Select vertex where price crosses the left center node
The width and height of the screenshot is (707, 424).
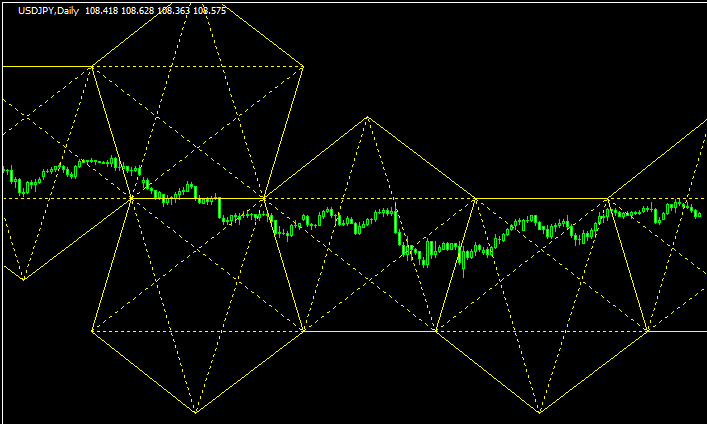pyautogui.click(x=132, y=199)
